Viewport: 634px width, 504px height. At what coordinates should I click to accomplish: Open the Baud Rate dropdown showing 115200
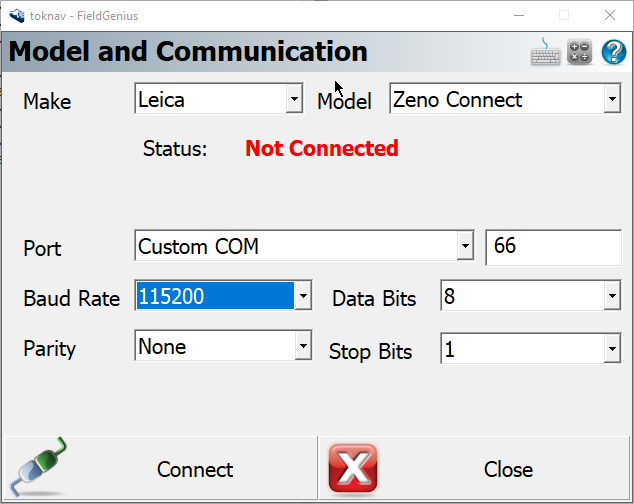[302, 297]
